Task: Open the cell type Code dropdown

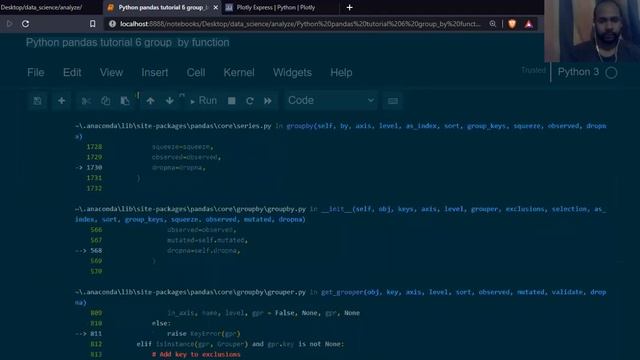Action: [331, 100]
